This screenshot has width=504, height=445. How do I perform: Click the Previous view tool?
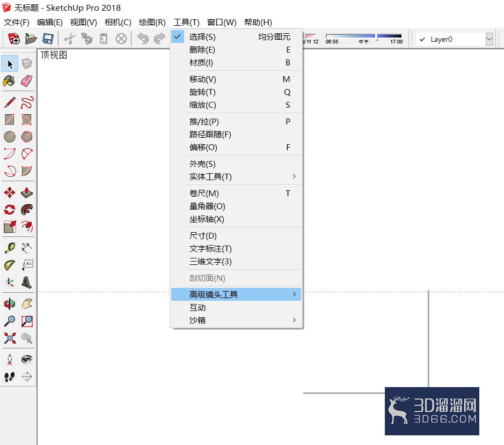[27, 338]
